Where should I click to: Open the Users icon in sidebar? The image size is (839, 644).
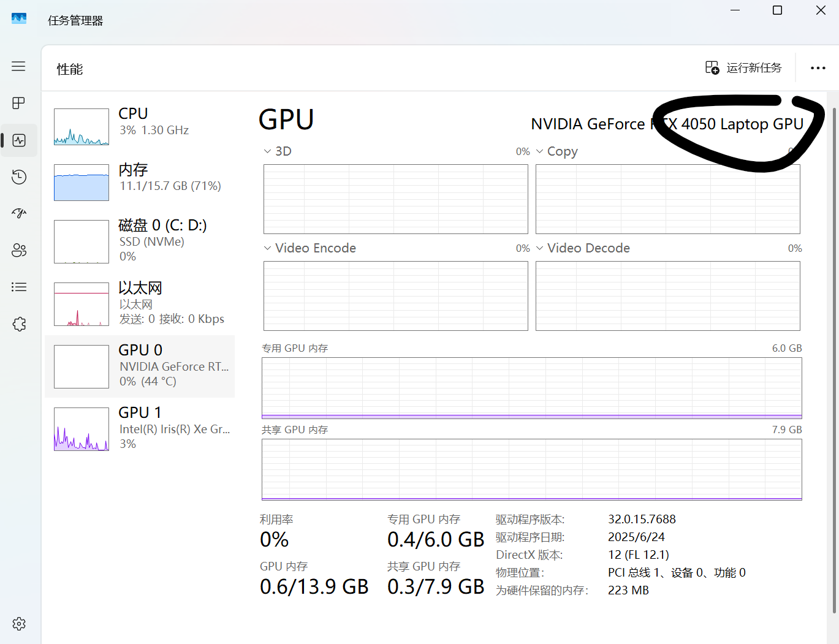click(x=19, y=250)
